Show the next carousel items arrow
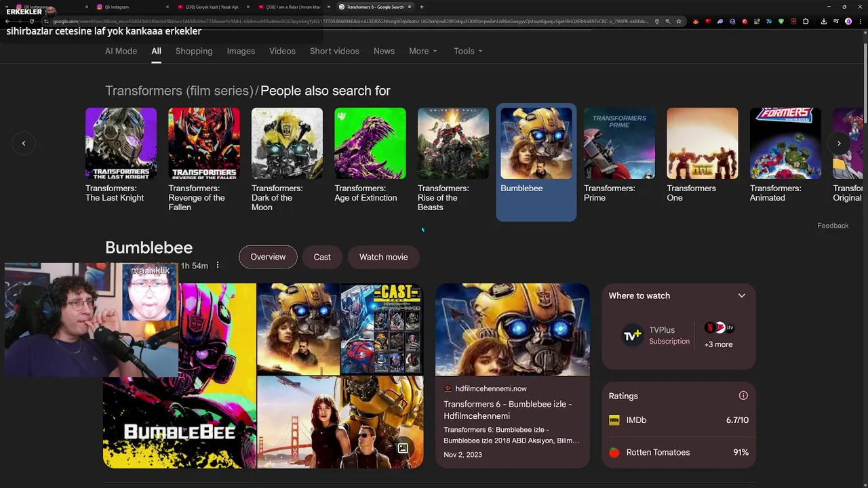Screen dimensions: 868x488 pyautogui.click(x=839, y=143)
